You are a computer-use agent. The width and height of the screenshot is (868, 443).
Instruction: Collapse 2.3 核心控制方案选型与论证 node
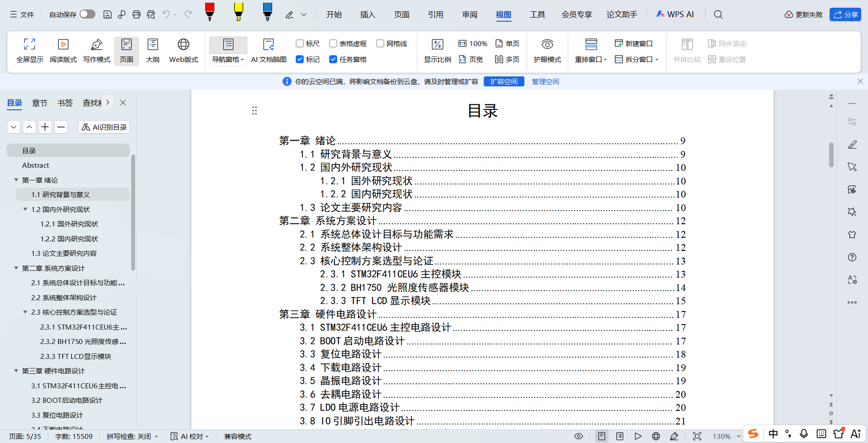[x=25, y=312]
